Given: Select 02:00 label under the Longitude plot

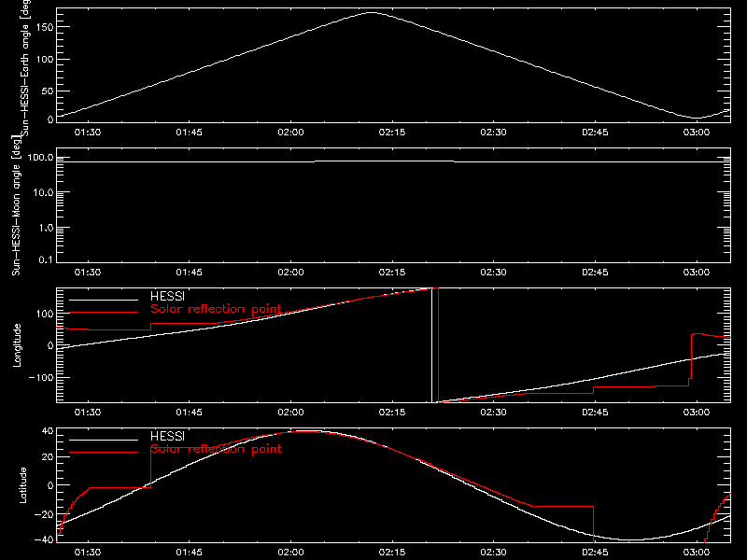Looking at the screenshot, I should tap(290, 412).
